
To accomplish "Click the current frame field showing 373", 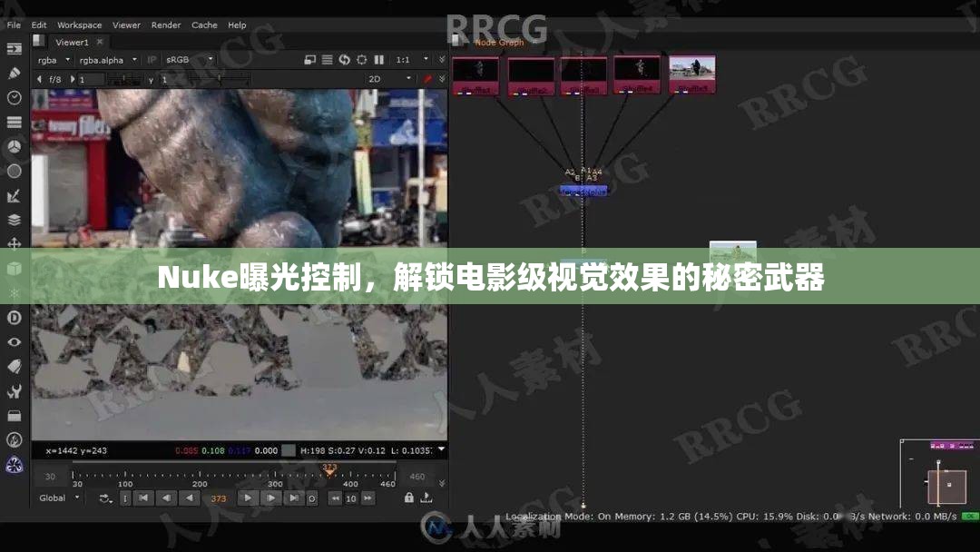I will click(219, 498).
